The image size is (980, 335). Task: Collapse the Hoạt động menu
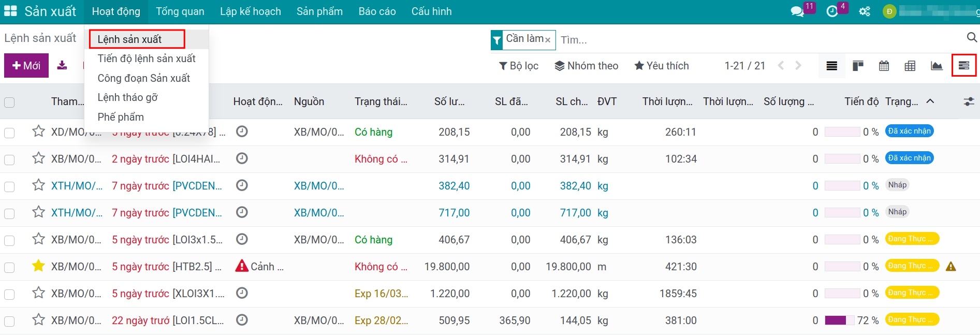[x=116, y=11]
